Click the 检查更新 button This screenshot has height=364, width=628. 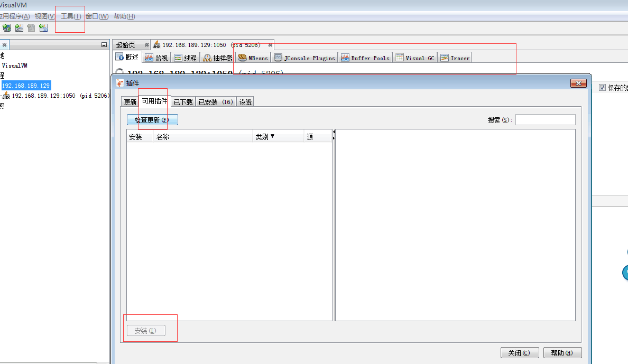(152, 120)
